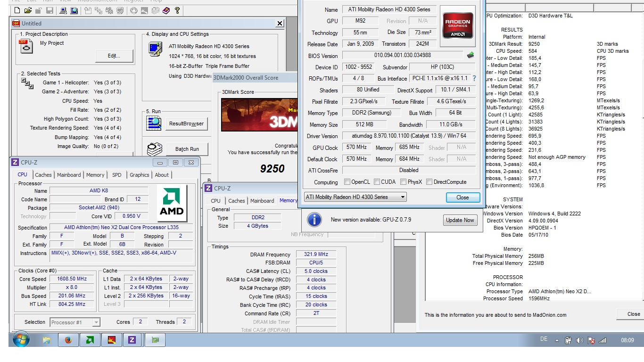Click the ResultBrowser button
Screen dimensions: 644x362
click(x=186, y=123)
